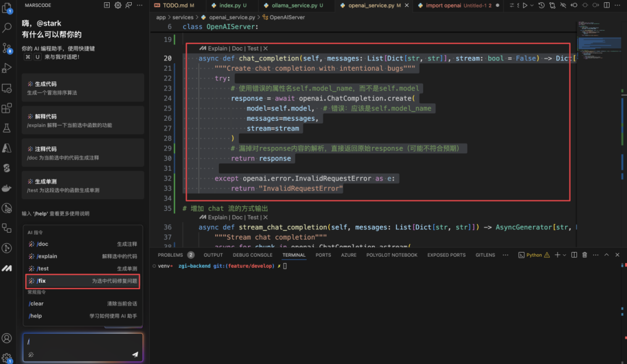Viewport: 627px width, 364px height.
Task: Select the /fix command in the AI command list
Action: [x=82, y=281]
